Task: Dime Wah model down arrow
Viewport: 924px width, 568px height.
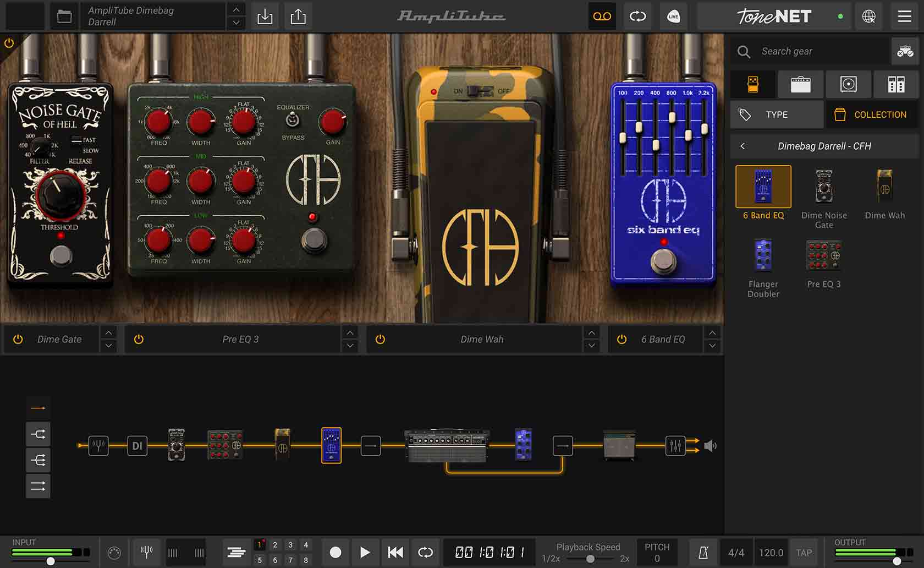Action: coord(591,346)
